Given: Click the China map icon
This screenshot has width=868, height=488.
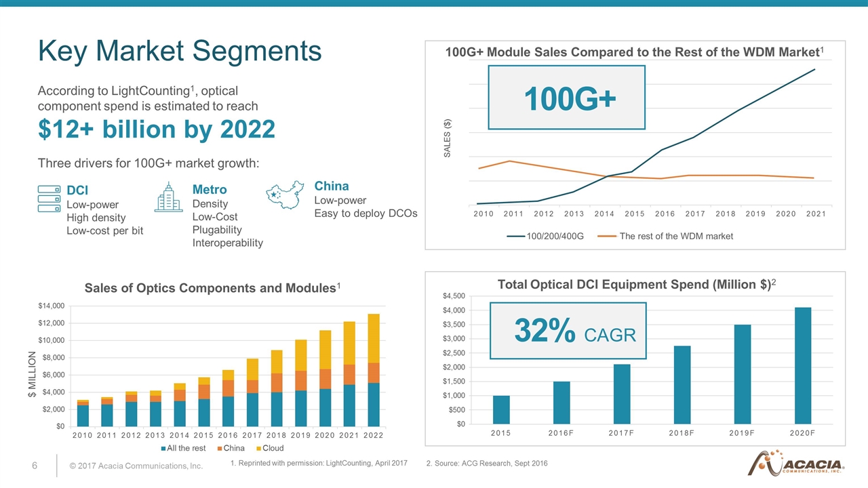Looking at the screenshot, I should (x=285, y=195).
